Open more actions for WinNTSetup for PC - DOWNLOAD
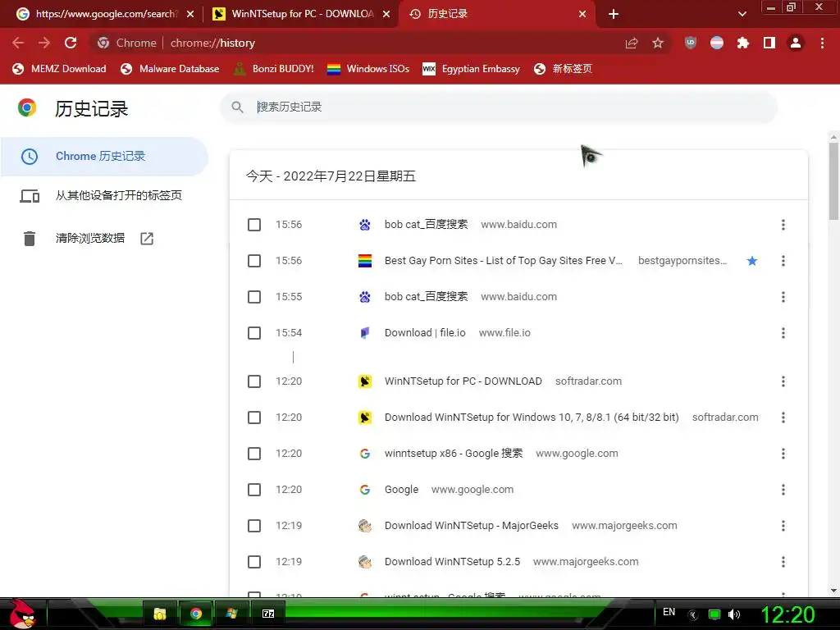840x630 pixels. pyautogui.click(x=783, y=381)
